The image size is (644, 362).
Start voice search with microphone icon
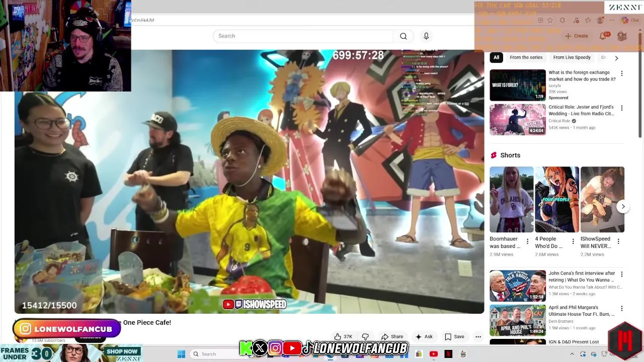tap(426, 36)
